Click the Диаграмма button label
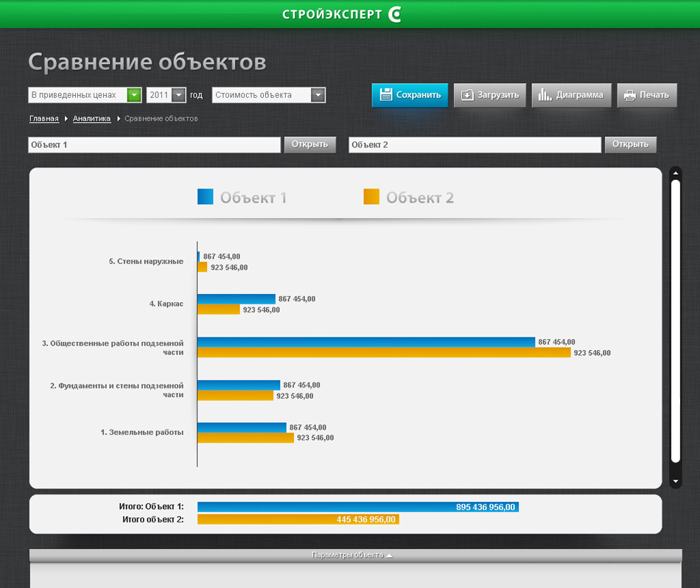 point(579,94)
